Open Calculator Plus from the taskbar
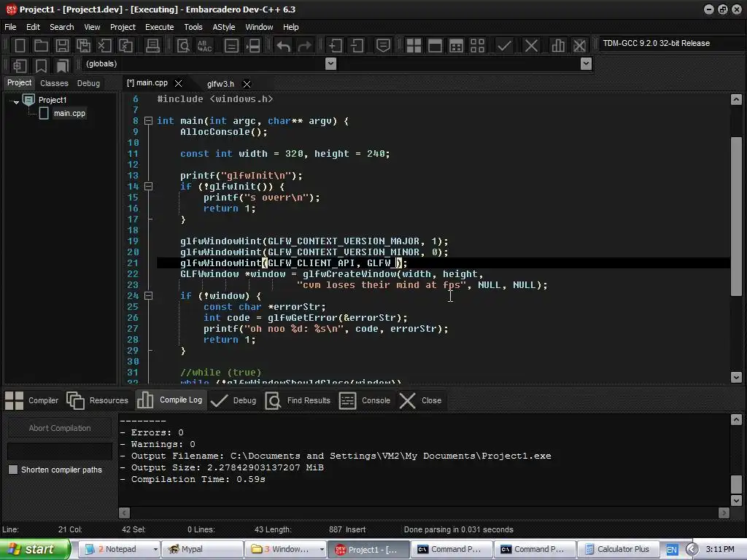The height and width of the screenshot is (560, 747). point(619,549)
